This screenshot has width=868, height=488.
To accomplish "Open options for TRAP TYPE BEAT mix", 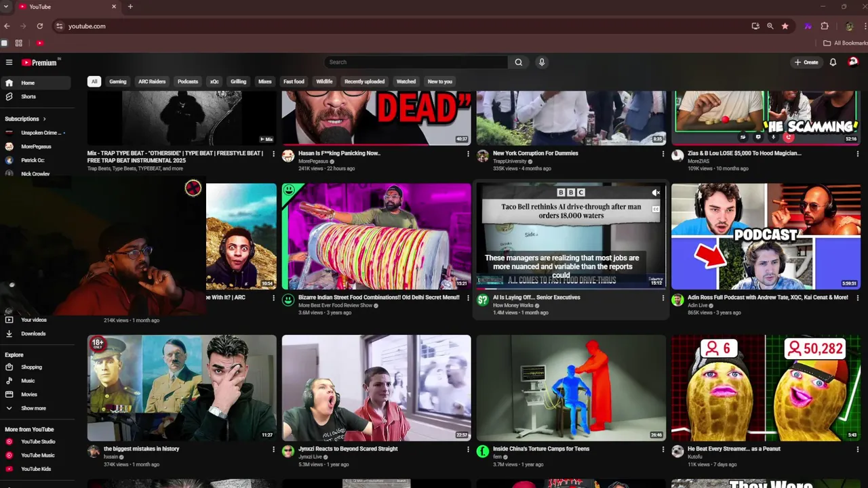I will (x=273, y=154).
